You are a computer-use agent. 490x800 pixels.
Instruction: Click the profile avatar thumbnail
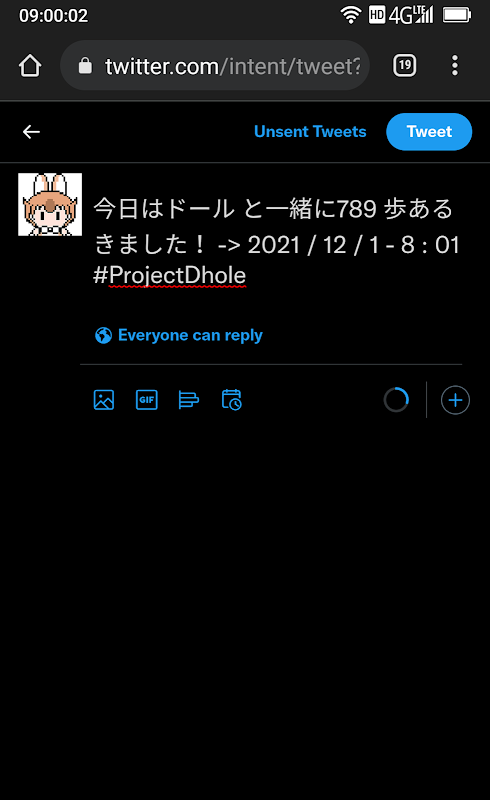50,205
